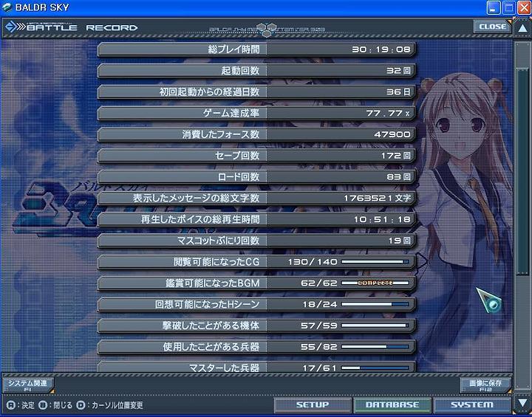Select the 初回起動からの経過日数 row
The height and width of the screenshot is (417, 532).
[x=256, y=92]
